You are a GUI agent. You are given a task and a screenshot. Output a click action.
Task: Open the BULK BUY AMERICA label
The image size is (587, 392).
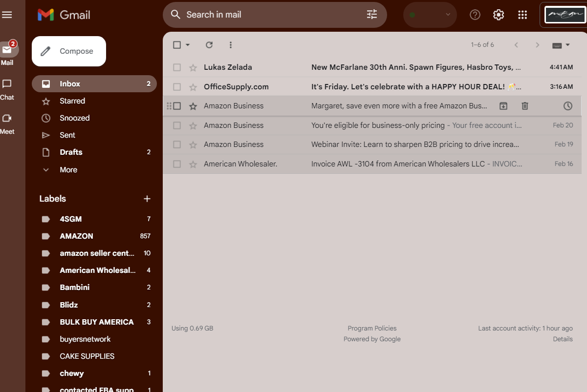94,322
